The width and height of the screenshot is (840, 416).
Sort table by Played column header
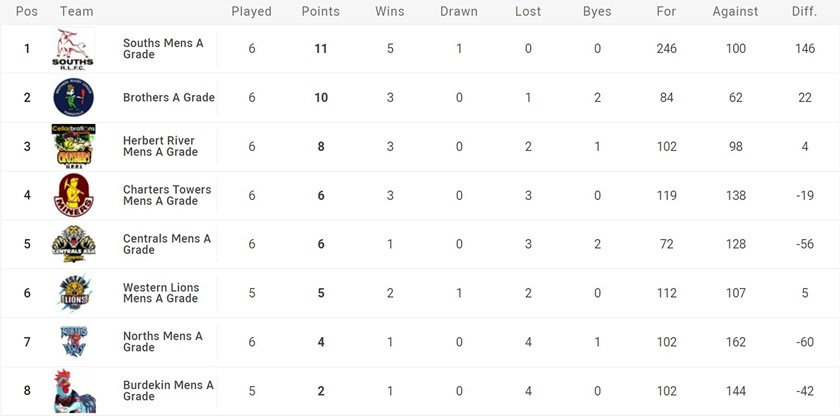coord(251,12)
